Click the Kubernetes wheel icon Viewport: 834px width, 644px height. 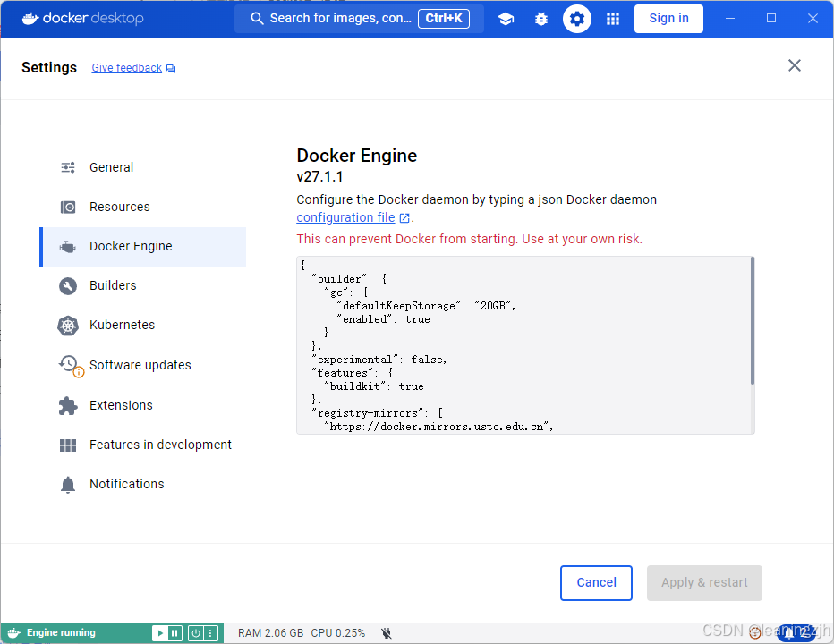tap(68, 326)
